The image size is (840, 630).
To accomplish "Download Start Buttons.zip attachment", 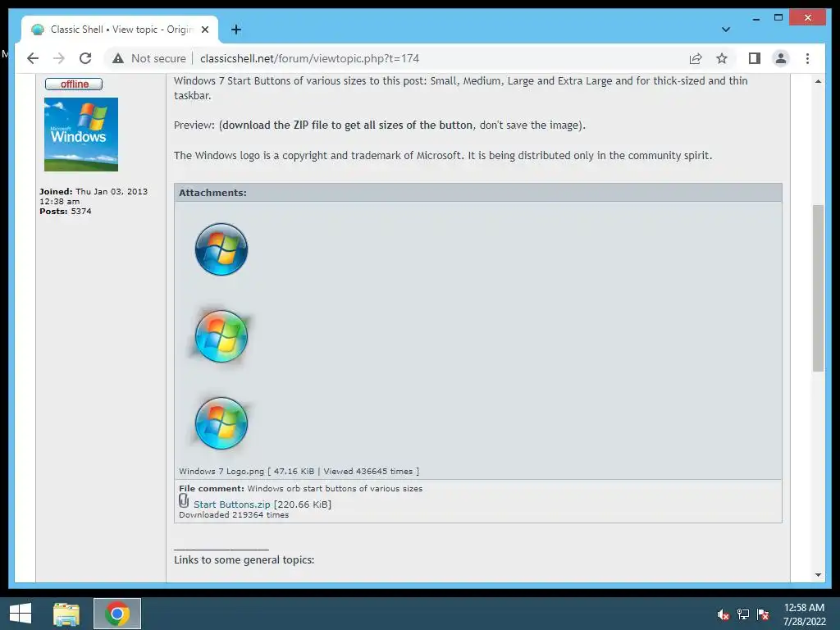I will pos(231,504).
